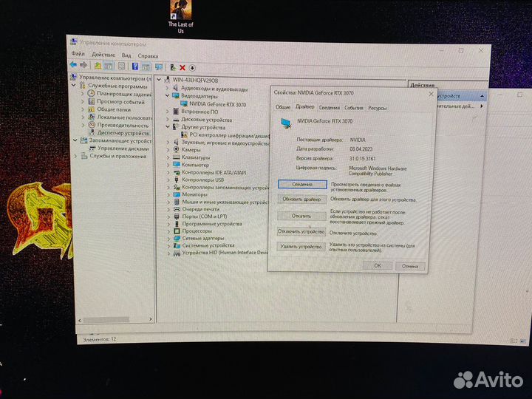This screenshot has width=532, height=399.
Task: Click the Контроллеры USB category icon
Action: (177, 180)
